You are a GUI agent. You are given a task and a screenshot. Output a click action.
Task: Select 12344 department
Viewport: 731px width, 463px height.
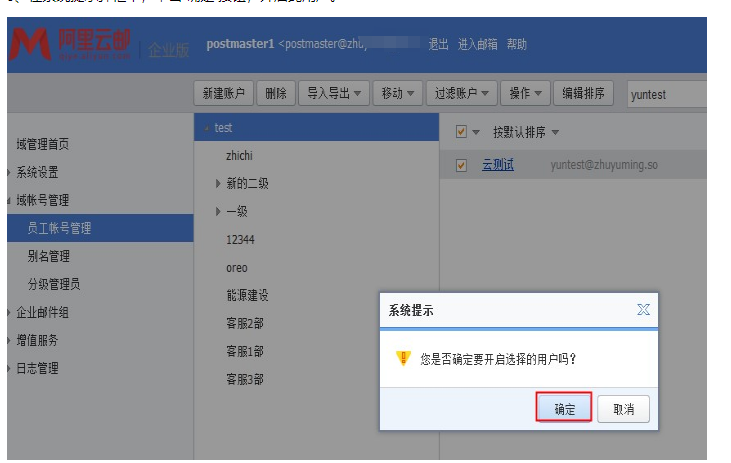tap(240, 240)
